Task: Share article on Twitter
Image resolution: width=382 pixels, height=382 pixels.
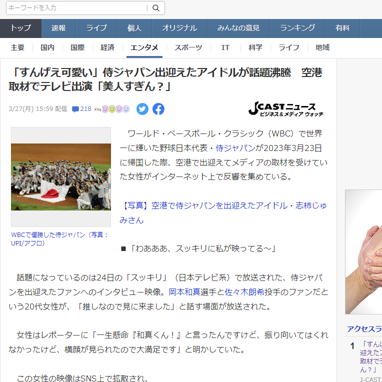Action: click(x=142, y=109)
